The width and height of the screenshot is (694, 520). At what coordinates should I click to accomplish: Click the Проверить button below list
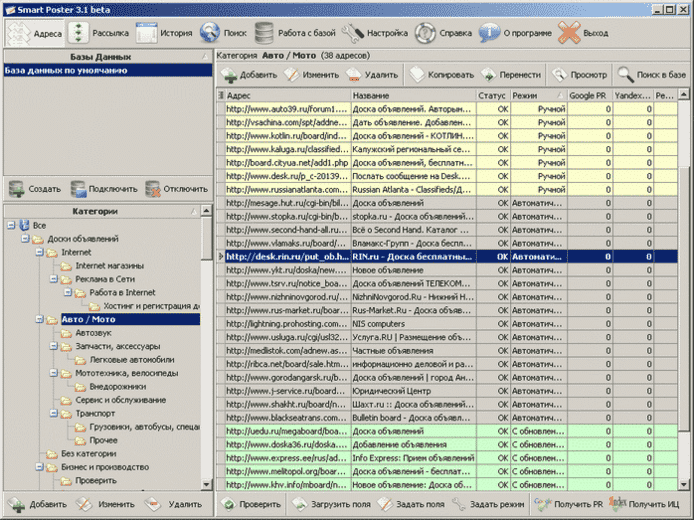251,504
